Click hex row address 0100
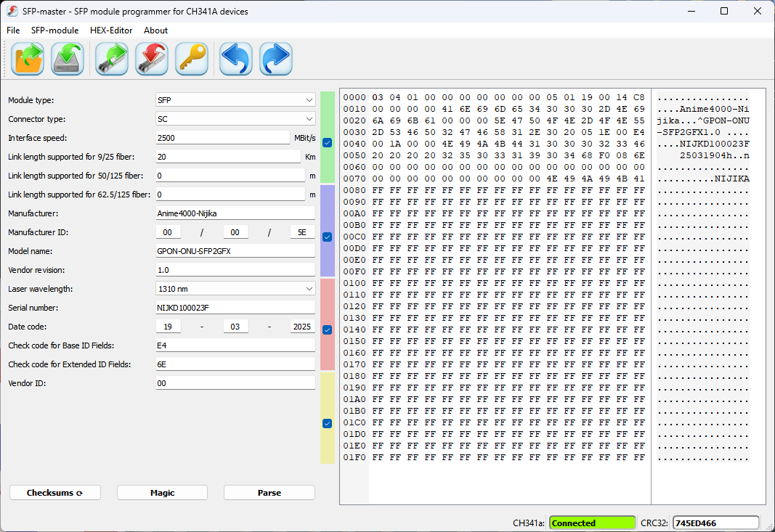 click(x=354, y=283)
